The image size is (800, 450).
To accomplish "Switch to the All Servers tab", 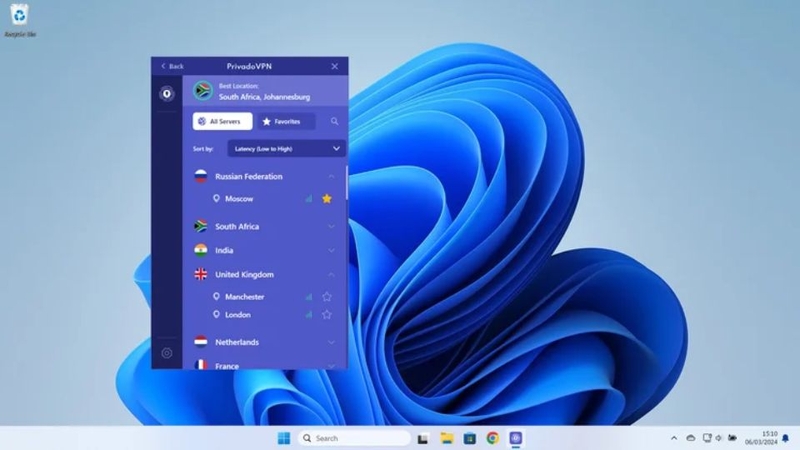I will pyautogui.click(x=222, y=121).
